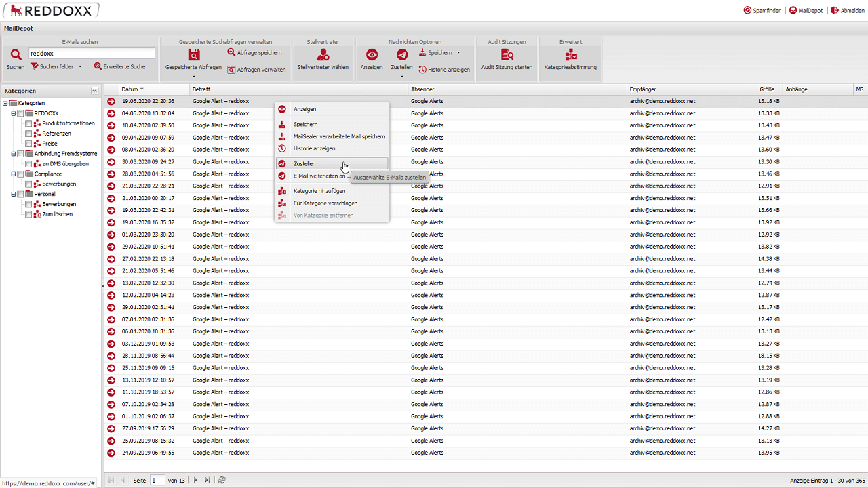The width and height of the screenshot is (868, 488).
Task: Click Historie anzeigen in the toolbar
Action: click(x=444, y=69)
